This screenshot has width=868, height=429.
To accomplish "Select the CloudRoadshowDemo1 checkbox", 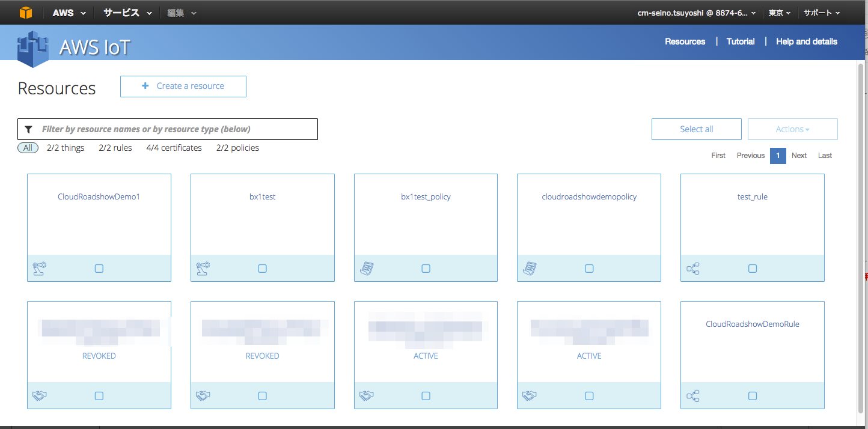I will click(x=99, y=269).
